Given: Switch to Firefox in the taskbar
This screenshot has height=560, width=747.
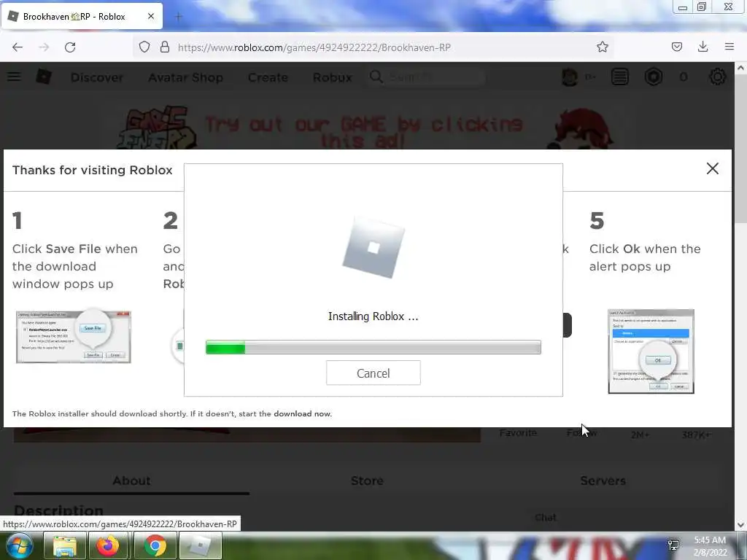Looking at the screenshot, I should 108,545.
